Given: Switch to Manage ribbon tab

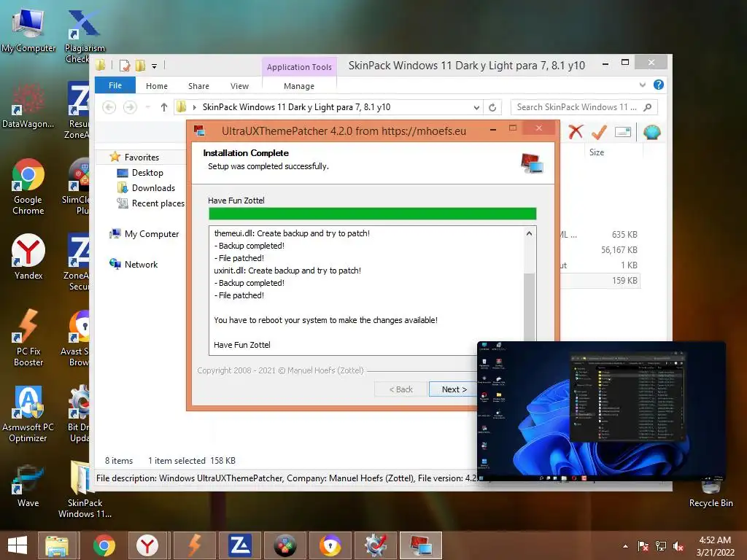Looking at the screenshot, I should 299,86.
